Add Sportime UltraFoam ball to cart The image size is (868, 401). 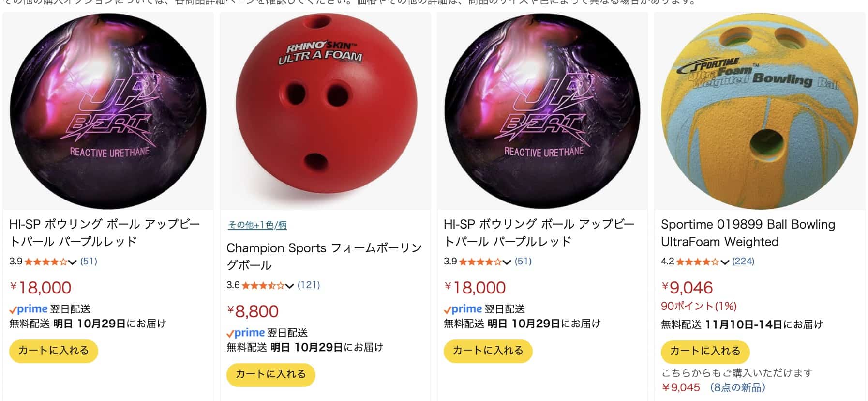(705, 351)
